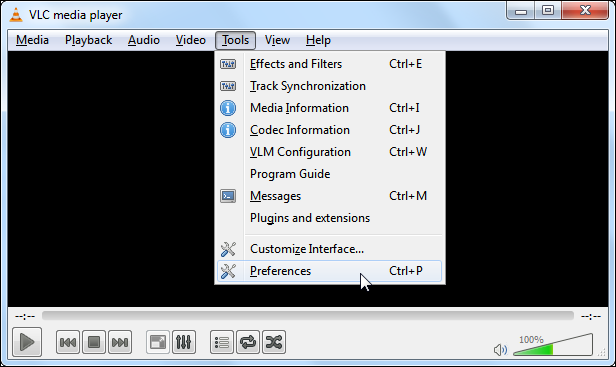This screenshot has width=616, height=367.
Task: Skip to next media track
Action: 120,342
